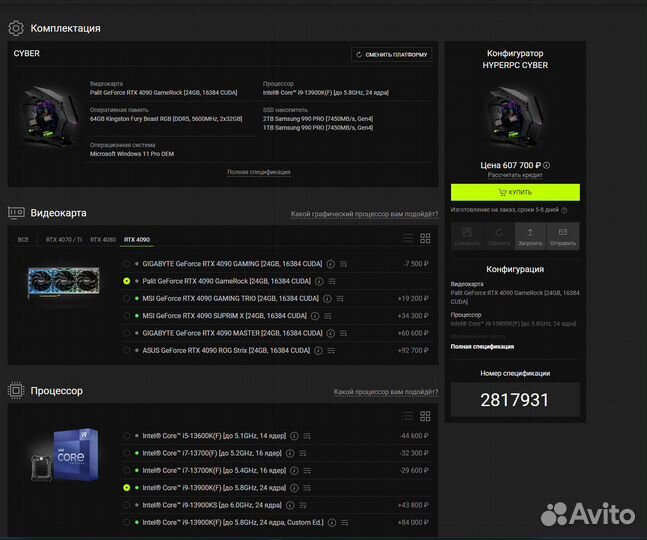The height and width of the screenshot is (540, 647).
Task: Open info for GIGABYTE RTX 4090 MASTER
Action: pyautogui.click(x=331, y=333)
